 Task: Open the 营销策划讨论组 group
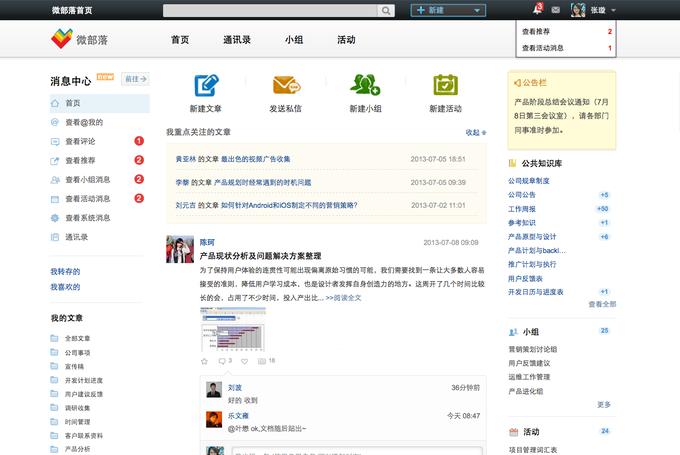tap(533, 349)
